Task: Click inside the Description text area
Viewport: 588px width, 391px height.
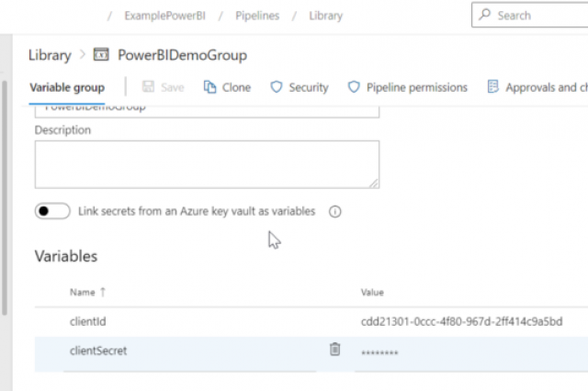Action: click(207, 164)
